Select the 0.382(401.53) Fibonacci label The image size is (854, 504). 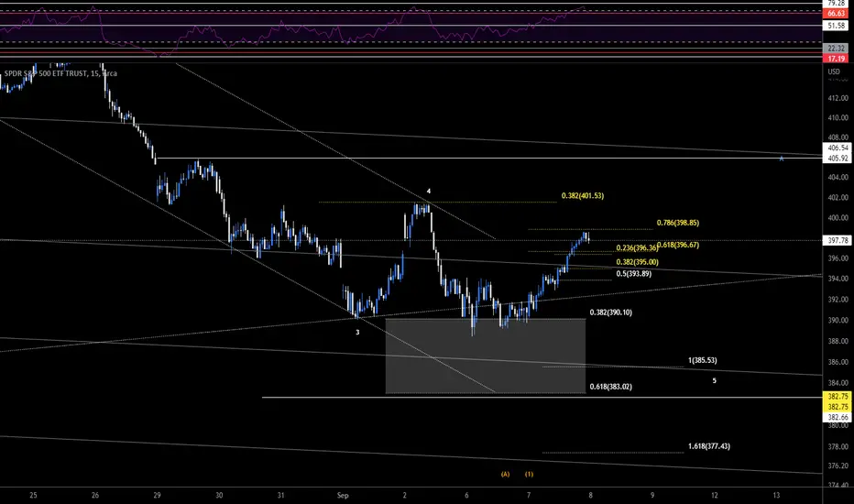[x=583, y=195]
